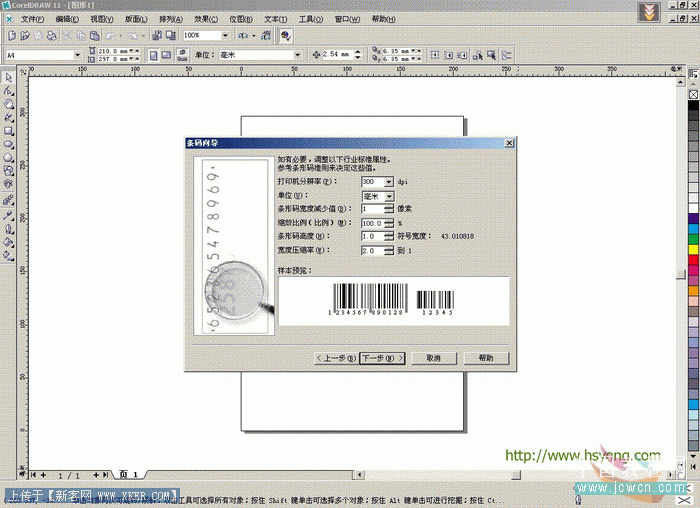Select the Pick (arrow) tool

tap(8, 77)
